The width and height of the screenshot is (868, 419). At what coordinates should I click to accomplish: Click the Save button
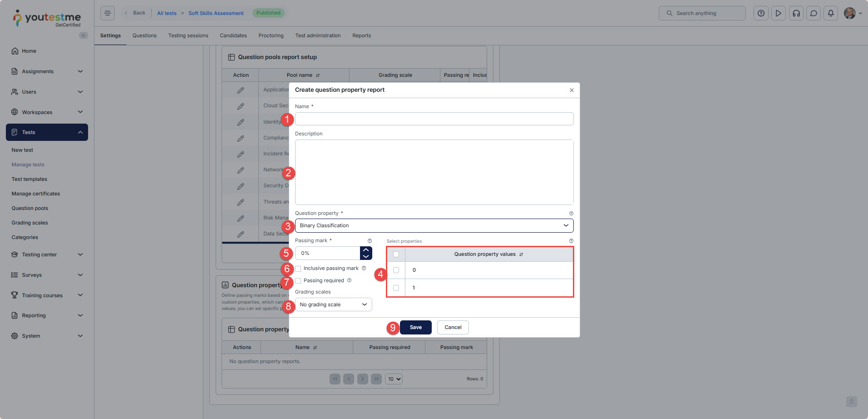(x=415, y=327)
